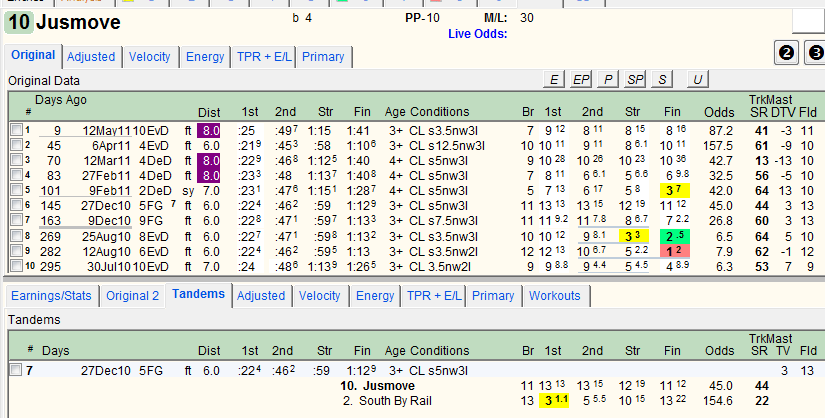Screen dimensions: 825x418
Task: Open the upper Velocity tab
Action: (149, 57)
